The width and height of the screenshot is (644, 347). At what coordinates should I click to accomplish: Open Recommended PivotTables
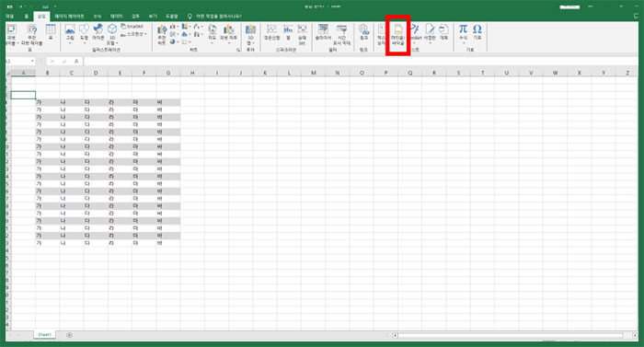(x=32, y=35)
